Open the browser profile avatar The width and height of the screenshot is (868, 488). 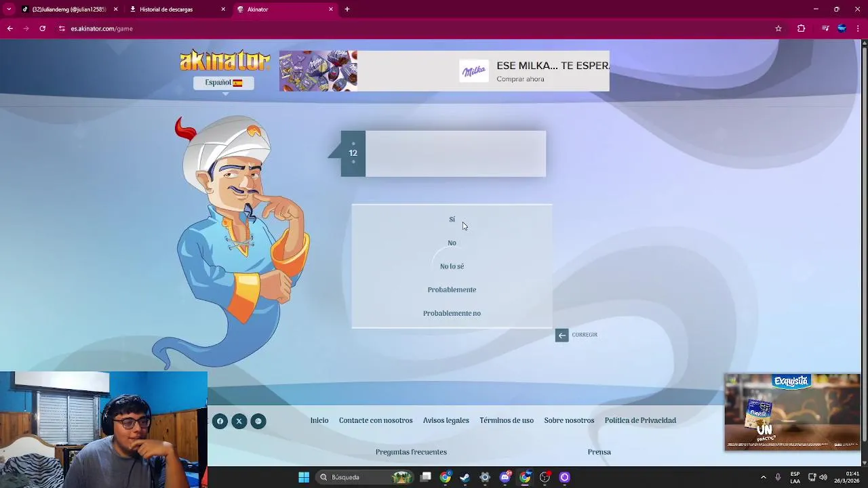click(x=842, y=28)
